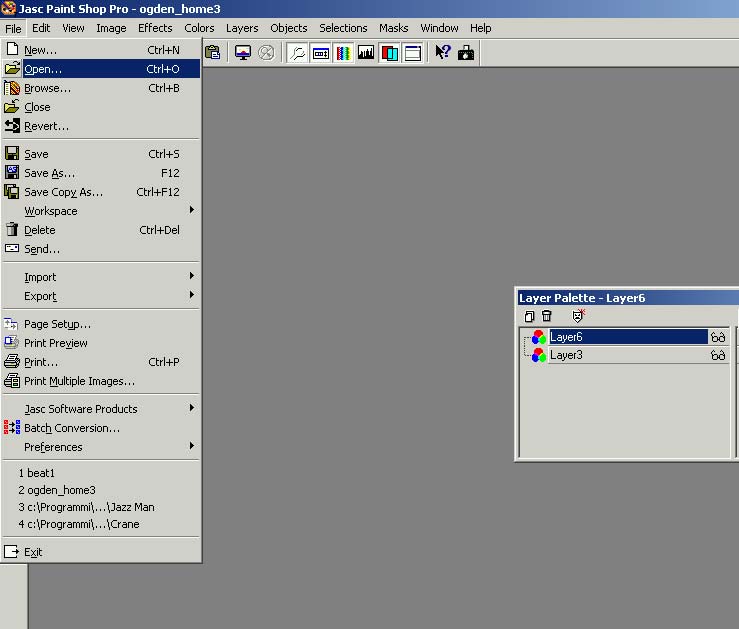Expand the Import submenu arrow

(x=191, y=276)
